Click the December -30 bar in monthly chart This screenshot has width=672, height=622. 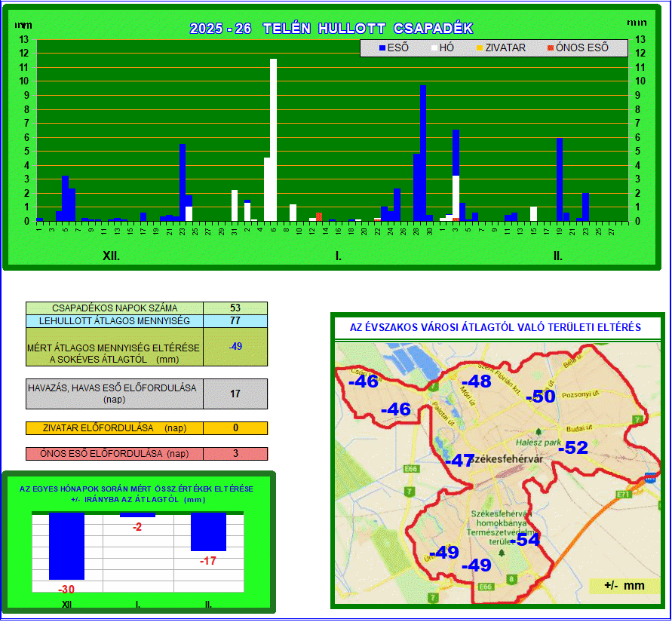66,546
